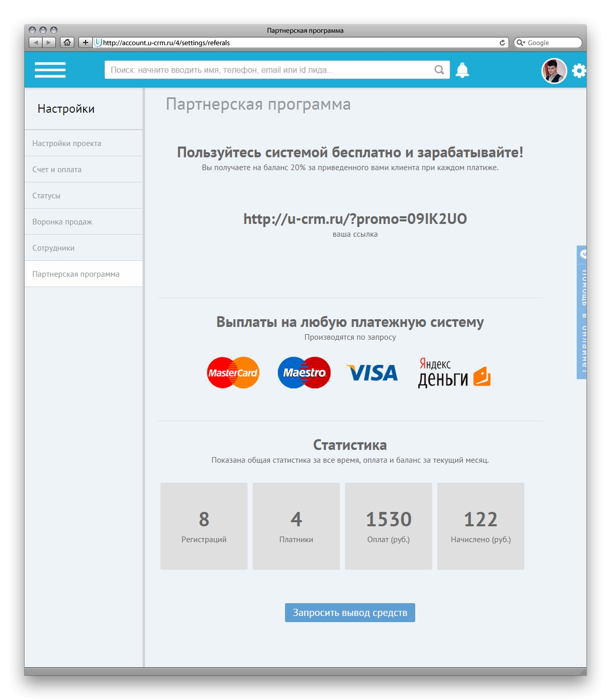Click the browser forward arrow
Screen dimensions: 611x700
49,43
